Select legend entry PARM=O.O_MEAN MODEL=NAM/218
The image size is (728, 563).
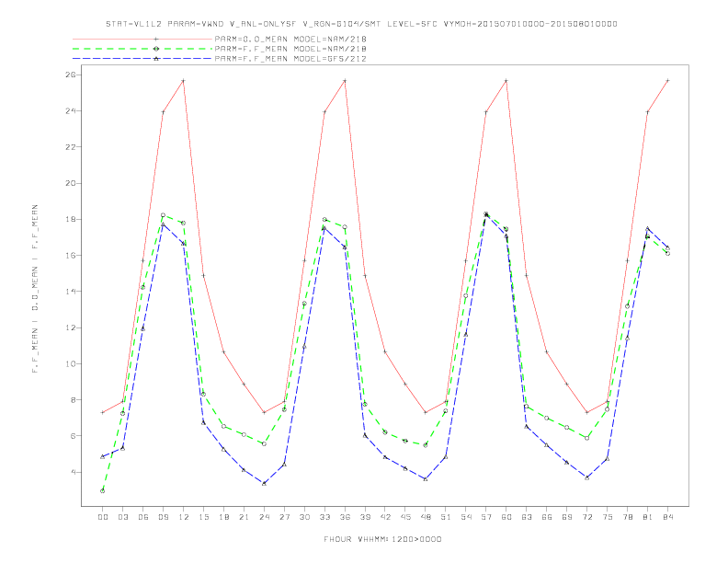[290, 39]
